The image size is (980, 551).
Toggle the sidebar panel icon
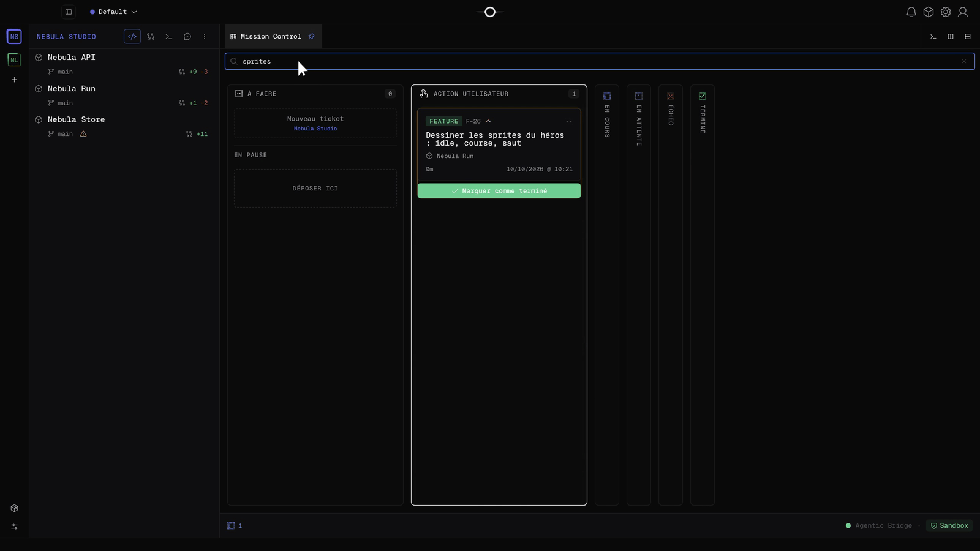tap(69, 12)
